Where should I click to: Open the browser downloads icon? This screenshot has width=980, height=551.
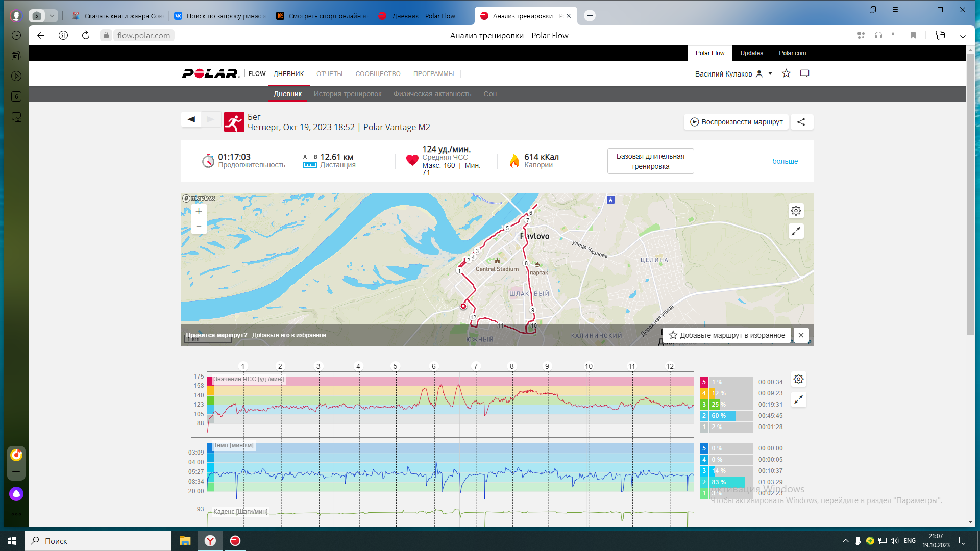click(963, 35)
